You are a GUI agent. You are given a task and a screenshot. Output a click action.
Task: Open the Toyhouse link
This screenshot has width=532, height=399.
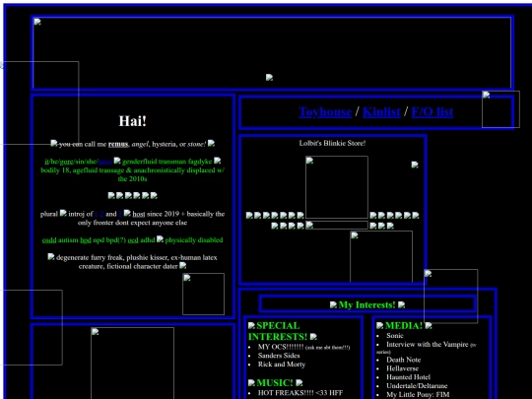tap(325, 111)
